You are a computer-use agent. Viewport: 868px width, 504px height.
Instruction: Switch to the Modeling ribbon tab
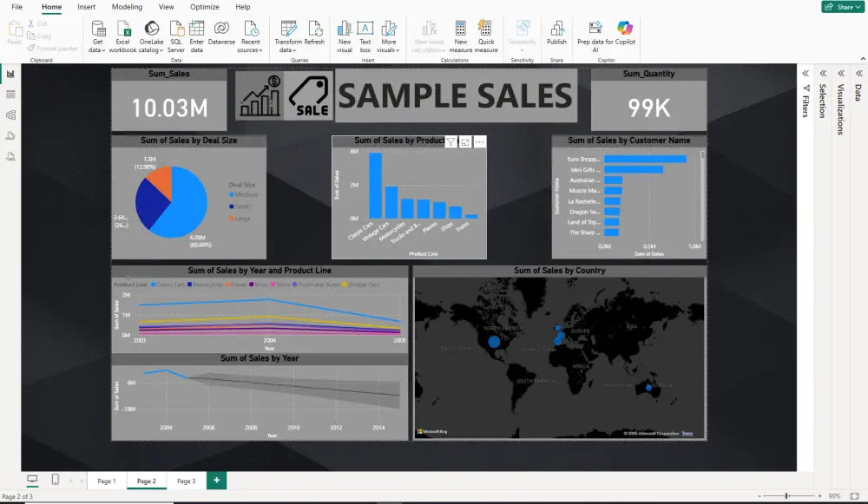(127, 7)
